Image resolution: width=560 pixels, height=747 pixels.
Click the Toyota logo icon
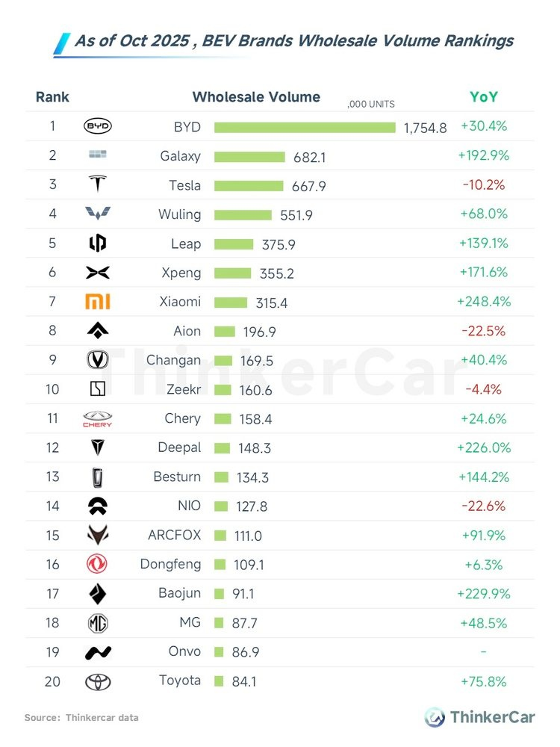(98, 681)
